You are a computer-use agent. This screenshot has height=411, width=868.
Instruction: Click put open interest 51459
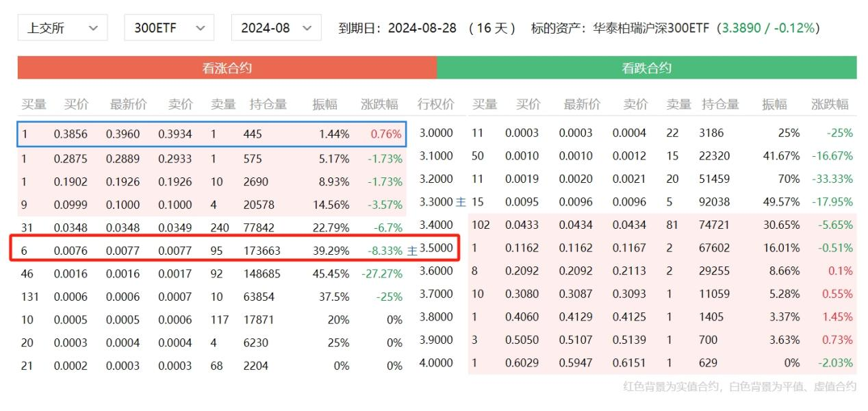click(715, 179)
